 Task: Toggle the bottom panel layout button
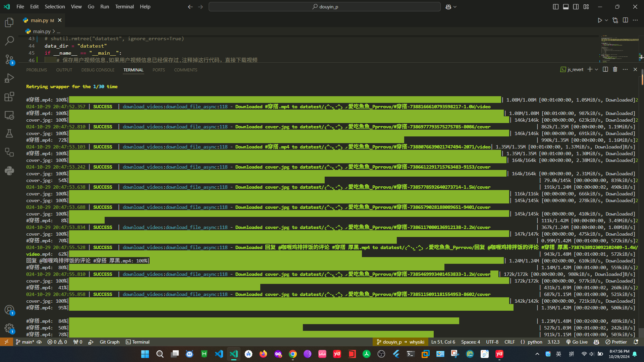click(x=566, y=7)
